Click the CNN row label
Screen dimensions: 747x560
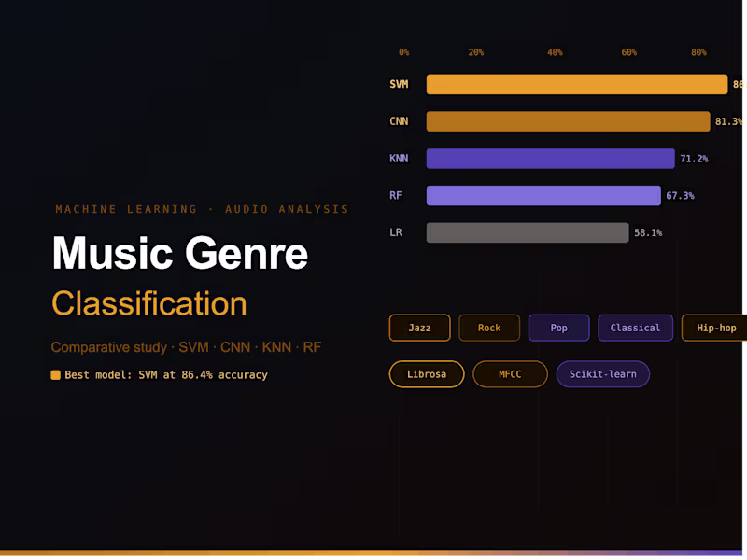pyautogui.click(x=399, y=121)
